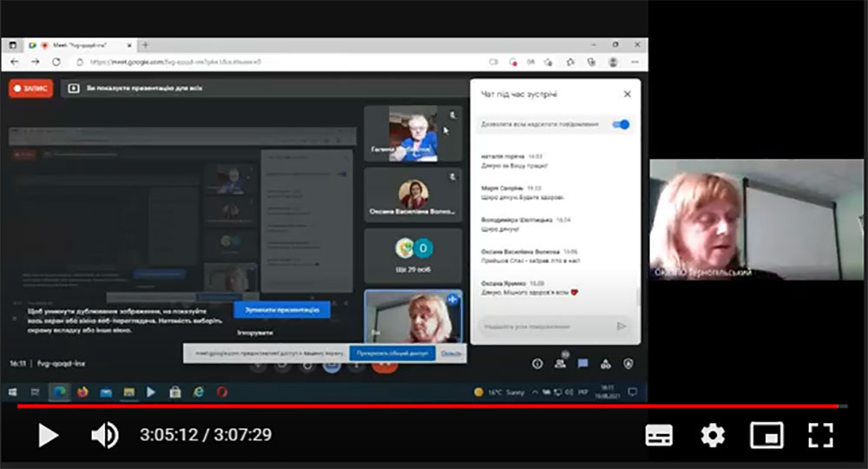The width and height of the screenshot is (868, 469).
Task: Open the browser favorites star icon
Action: tap(570, 62)
